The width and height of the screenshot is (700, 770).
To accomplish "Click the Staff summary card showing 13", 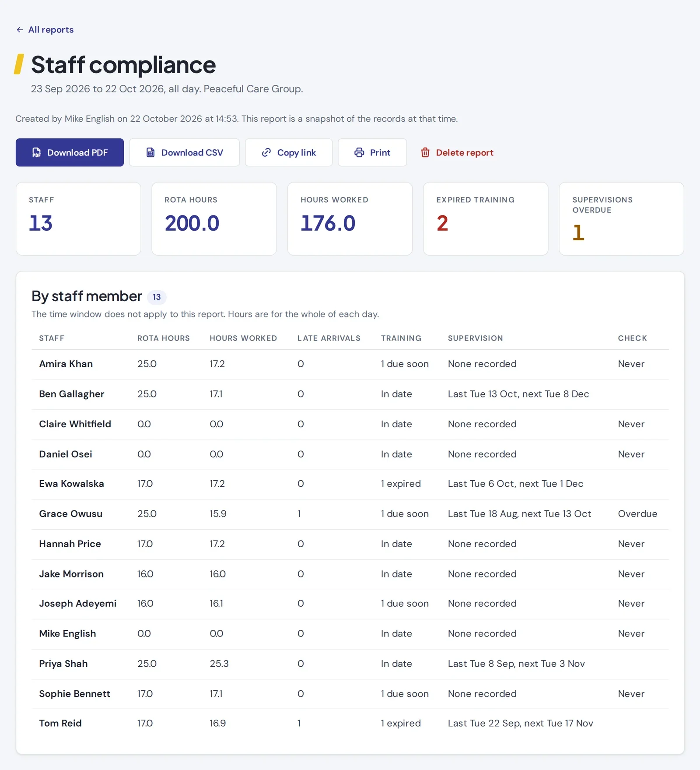I will coord(78,218).
